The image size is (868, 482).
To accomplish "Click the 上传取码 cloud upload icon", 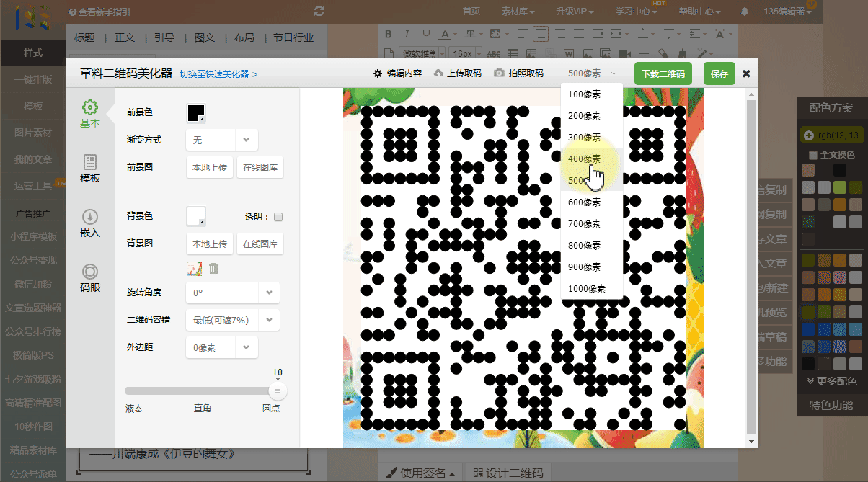I will click(438, 73).
